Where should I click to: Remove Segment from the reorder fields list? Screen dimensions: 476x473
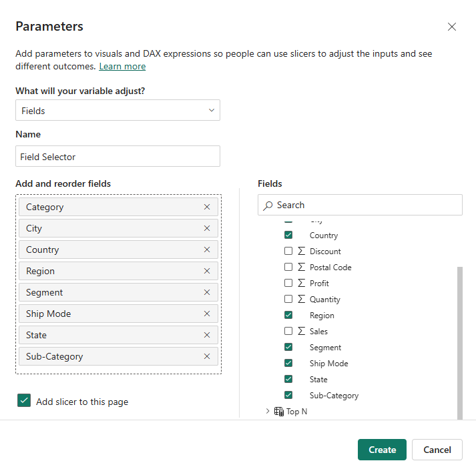(207, 292)
